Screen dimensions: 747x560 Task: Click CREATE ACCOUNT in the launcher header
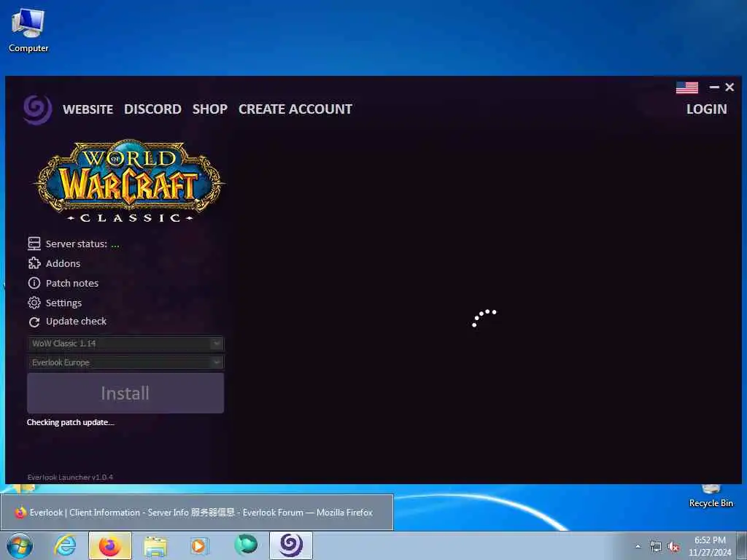point(295,109)
